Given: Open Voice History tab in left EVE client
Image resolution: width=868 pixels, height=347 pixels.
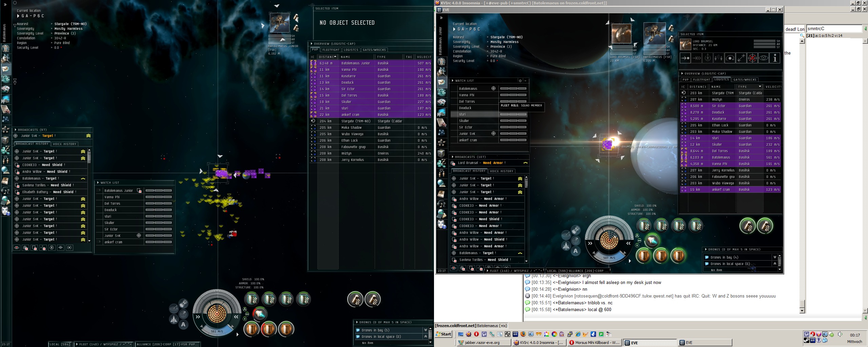Looking at the screenshot, I should click(65, 144).
